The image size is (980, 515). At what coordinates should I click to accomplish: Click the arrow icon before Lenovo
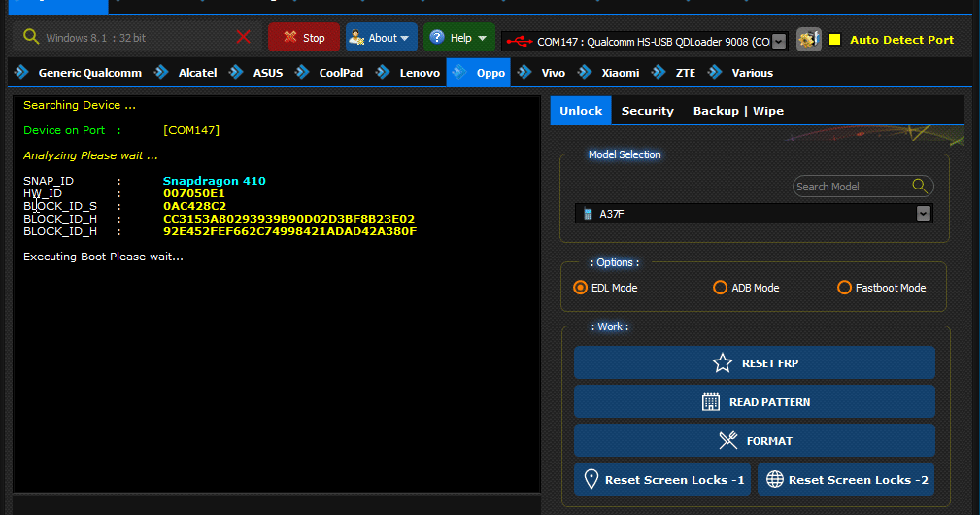[383, 72]
